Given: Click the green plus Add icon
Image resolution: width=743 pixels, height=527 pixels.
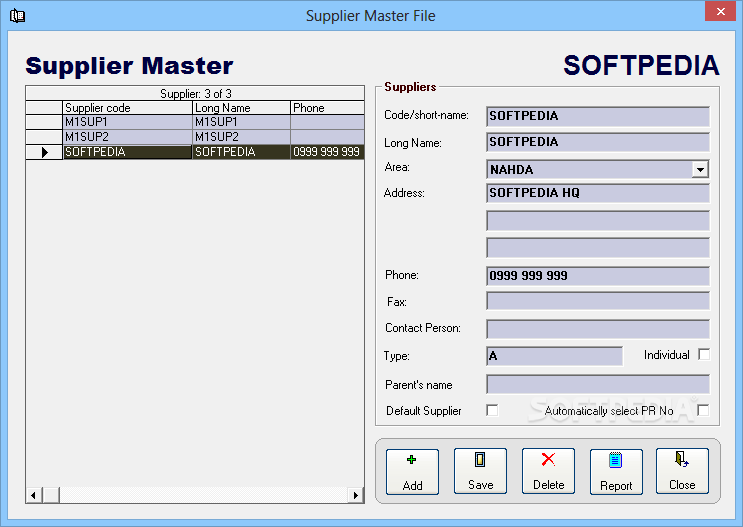Looking at the screenshot, I should pyautogui.click(x=411, y=460).
